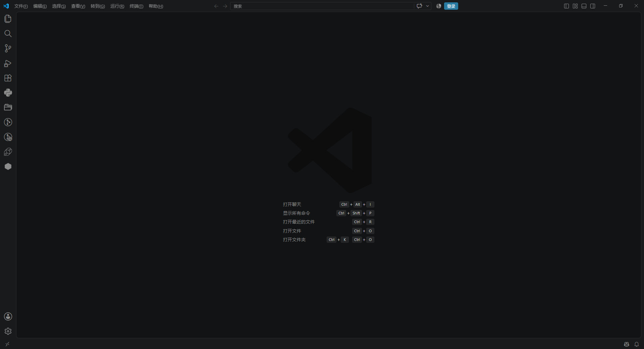
Task: Expand the chat dropdown arrow near search
Action: [427, 6]
